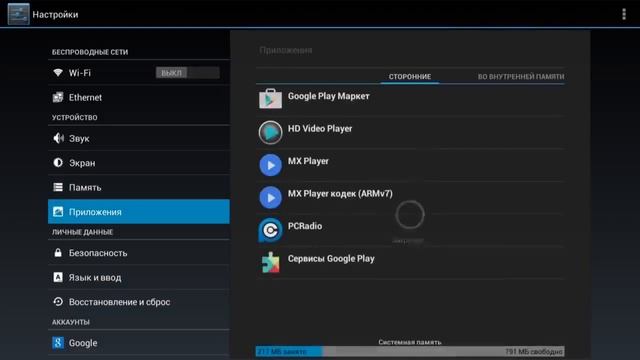Switch to the Сторонние tab

(x=410, y=76)
